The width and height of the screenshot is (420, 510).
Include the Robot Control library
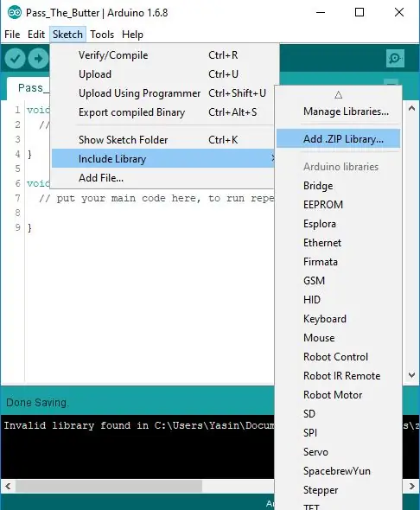tap(338, 357)
